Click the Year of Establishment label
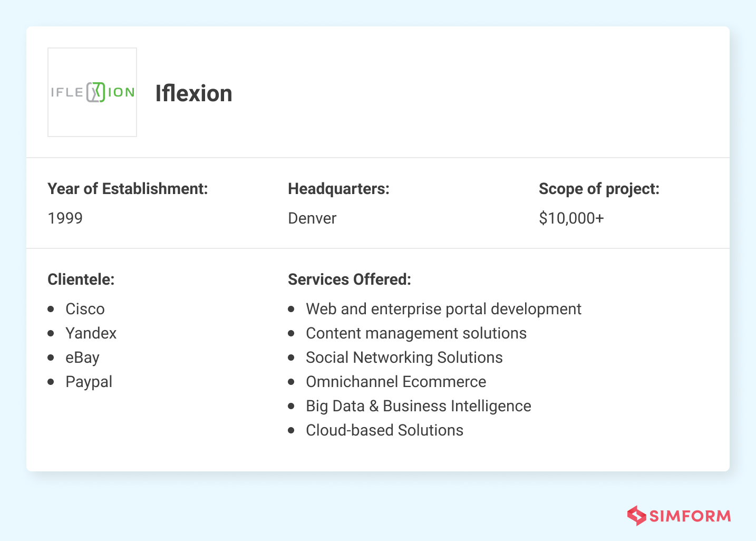 pos(128,189)
